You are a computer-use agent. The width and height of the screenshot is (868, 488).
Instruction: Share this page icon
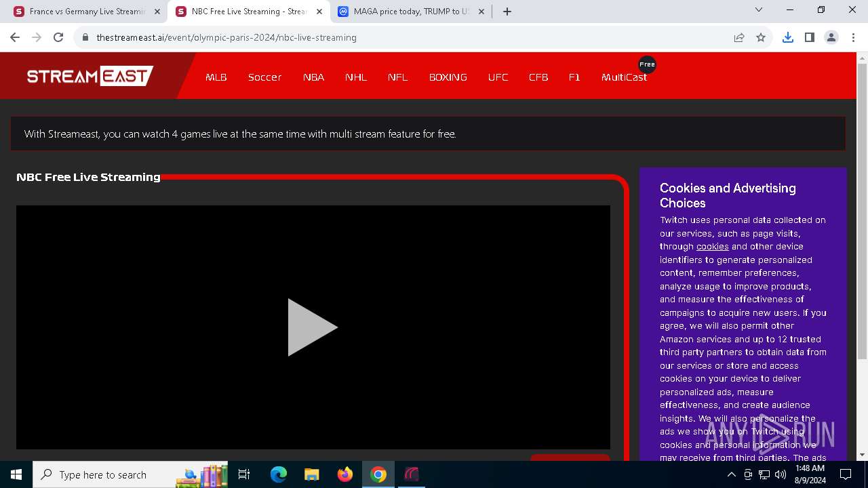pos(739,37)
